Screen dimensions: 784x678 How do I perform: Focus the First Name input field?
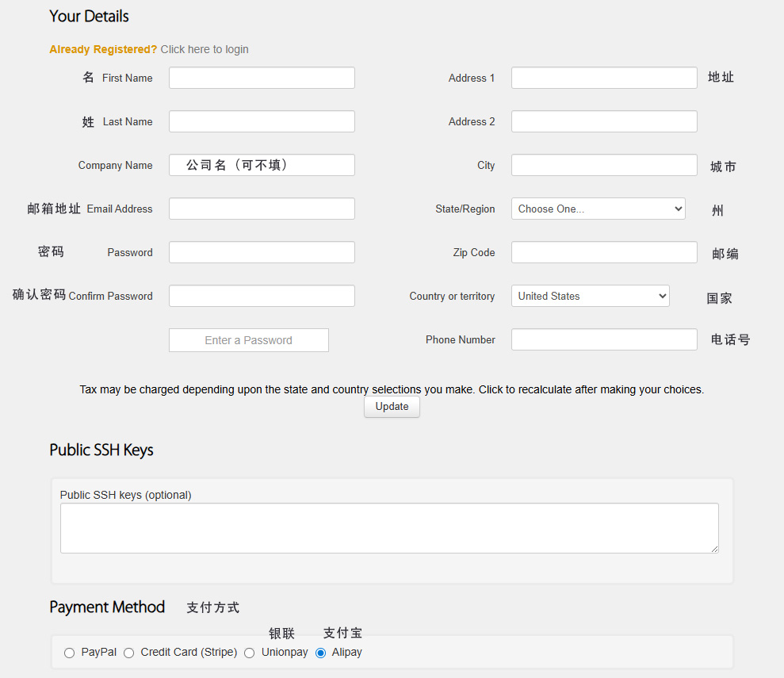point(262,78)
